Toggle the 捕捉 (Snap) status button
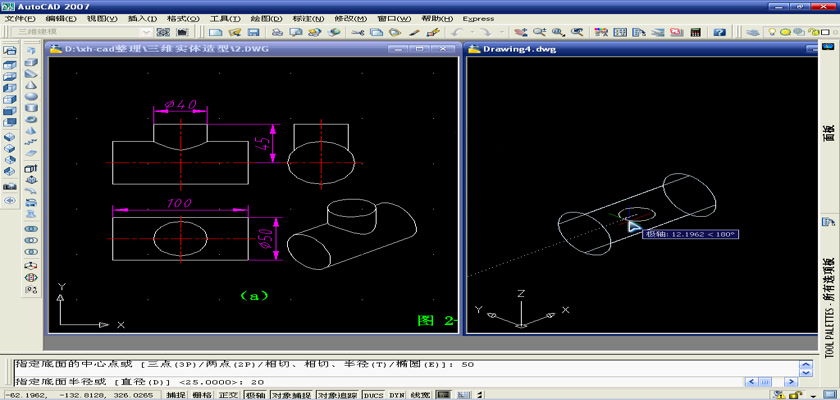Screen dimensions: 840x400 coord(176,395)
